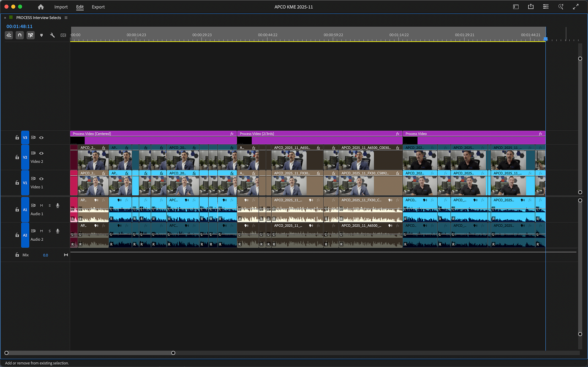Enable voice-over recording on Audio 1
Image resolution: width=588 pixels, height=367 pixels.
[x=58, y=205]
